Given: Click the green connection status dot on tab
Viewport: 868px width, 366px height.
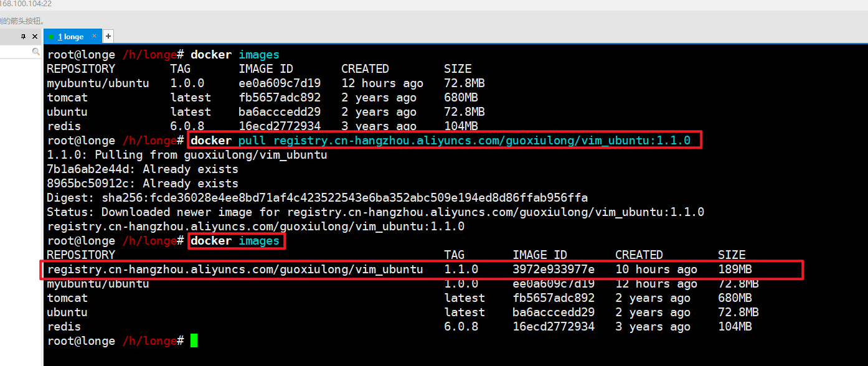Looking at the screenshot, I should (51, 37).
